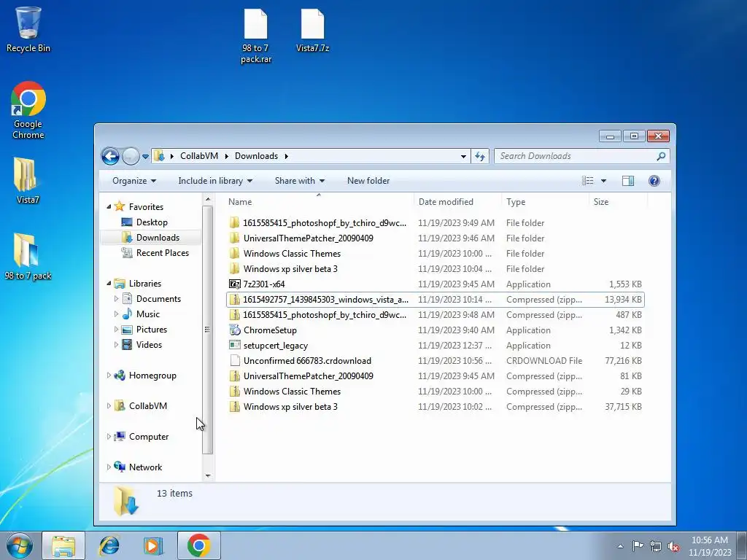Click the magnifier search icon

[661, 156]
